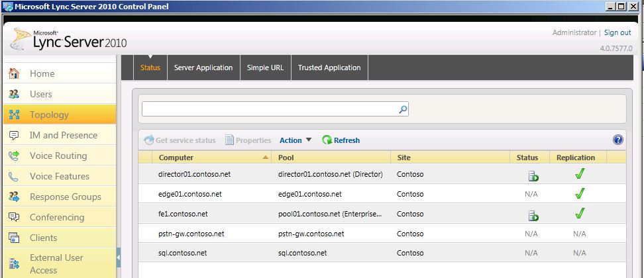Click edge01 replication green checkmark
This screenshot has height=278, width=644.
click(580, 193)
